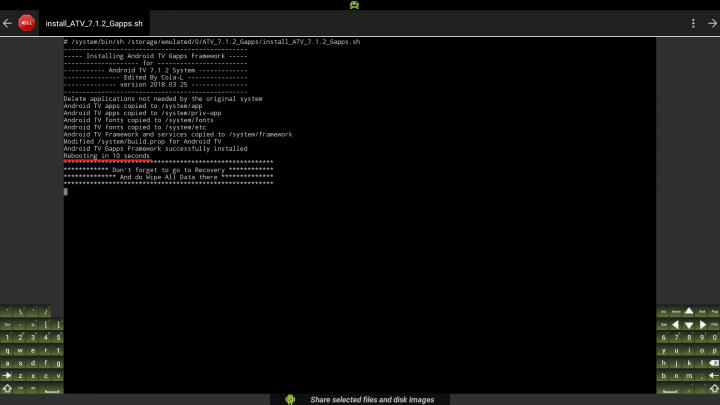The height and width of the screenshot is (405, 720).
Task: Tap the '4' key
Action: coord(45,337)
